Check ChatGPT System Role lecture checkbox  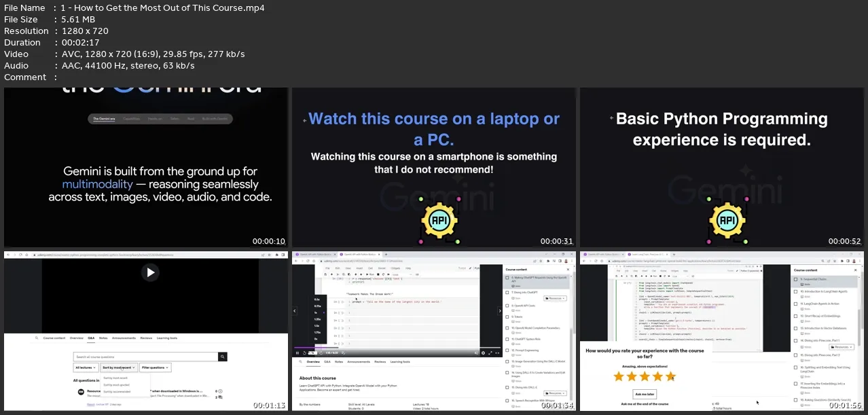click(507, 339)
